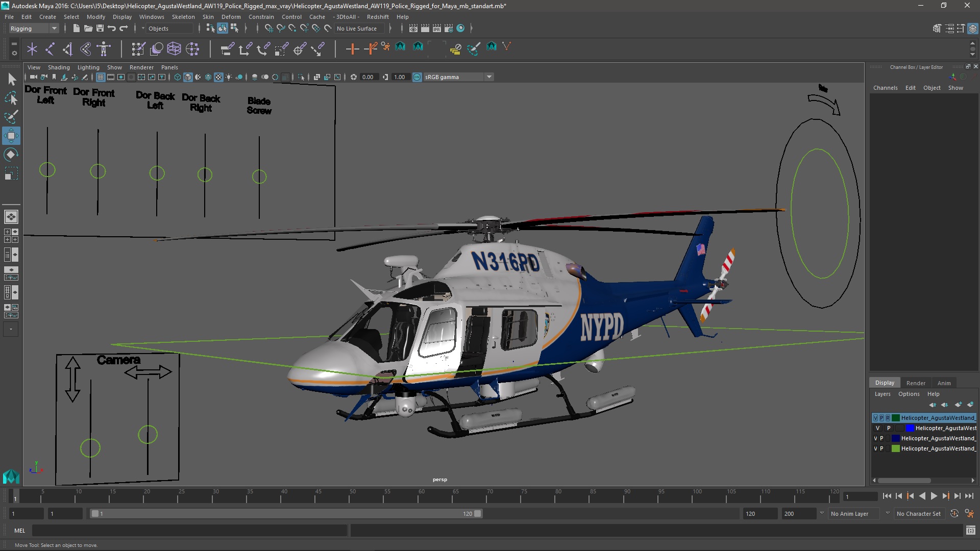Activate the Paint Selection tool
The height and width of the screenshot is (551, 980).
[11, 117]
